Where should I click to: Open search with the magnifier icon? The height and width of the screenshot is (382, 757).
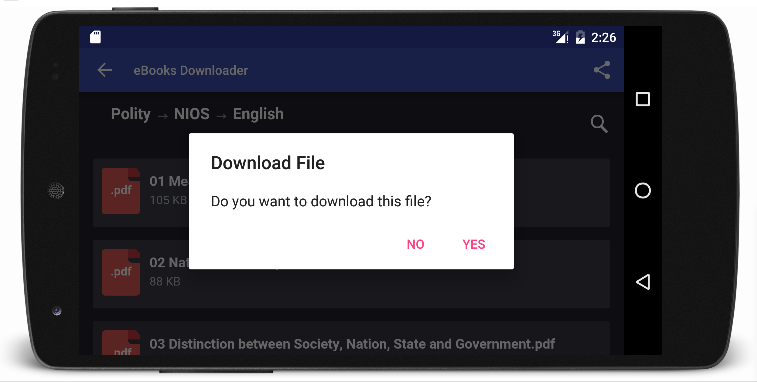599,124
